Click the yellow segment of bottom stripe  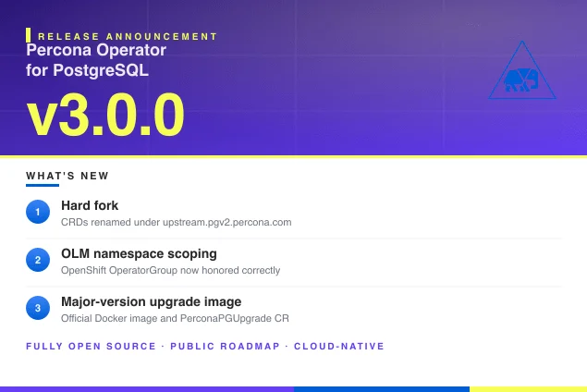coord(528,389)
